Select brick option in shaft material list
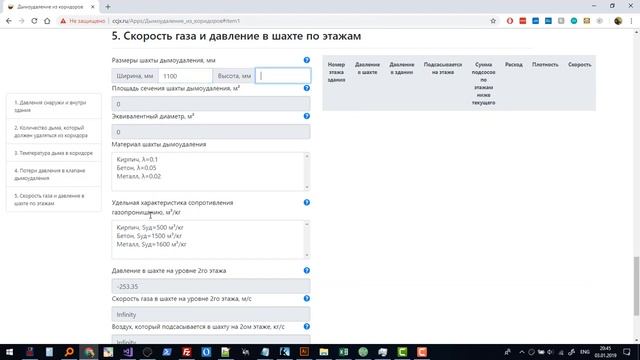Image resolution: width=640 pixels, height=360 pixels. pos(137,159)
